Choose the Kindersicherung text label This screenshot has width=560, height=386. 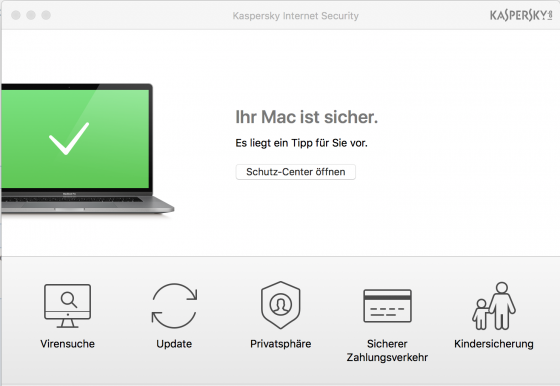[x=494, y=344]
